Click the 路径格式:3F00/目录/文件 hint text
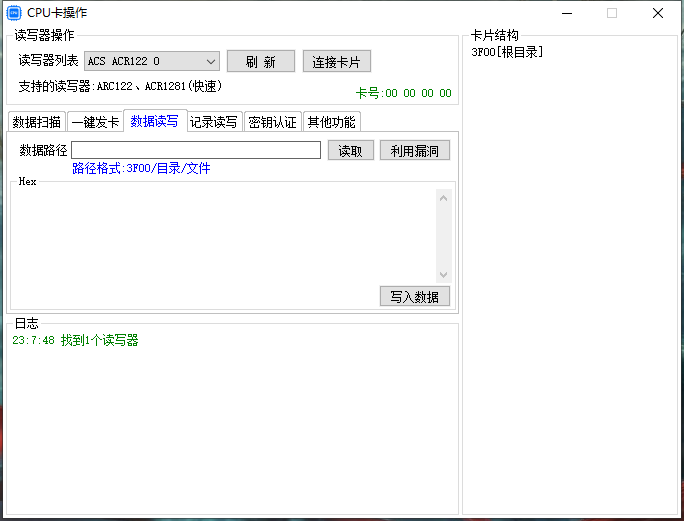Screen dimensions: 684x521 click(x=141, y=168)
